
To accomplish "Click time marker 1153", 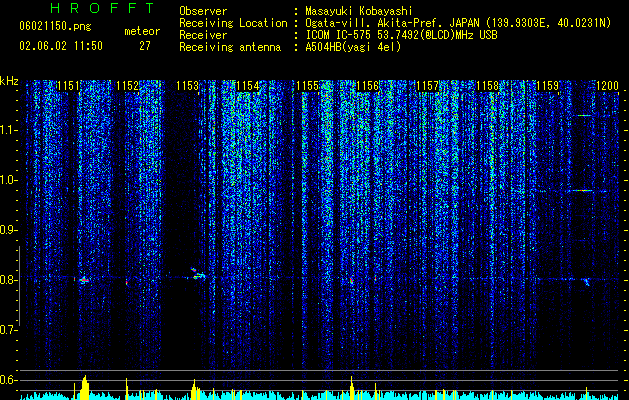I will click(187, 86).
